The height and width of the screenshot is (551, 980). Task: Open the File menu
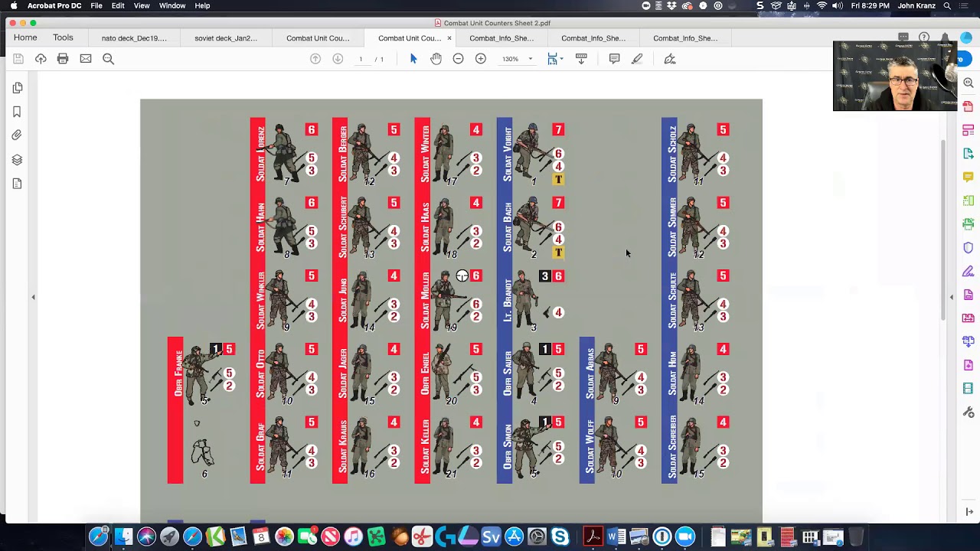96,5
